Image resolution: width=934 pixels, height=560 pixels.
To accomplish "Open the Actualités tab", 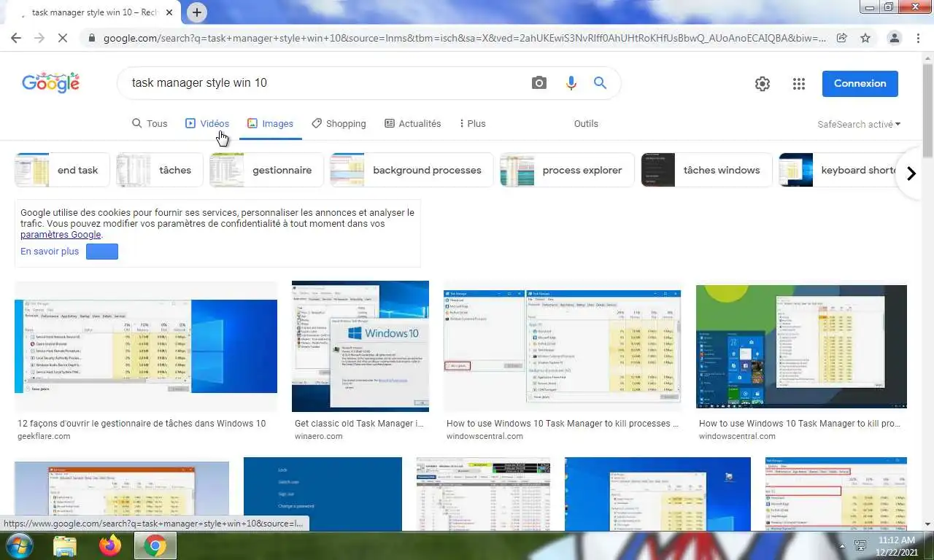I will point(412,124).
